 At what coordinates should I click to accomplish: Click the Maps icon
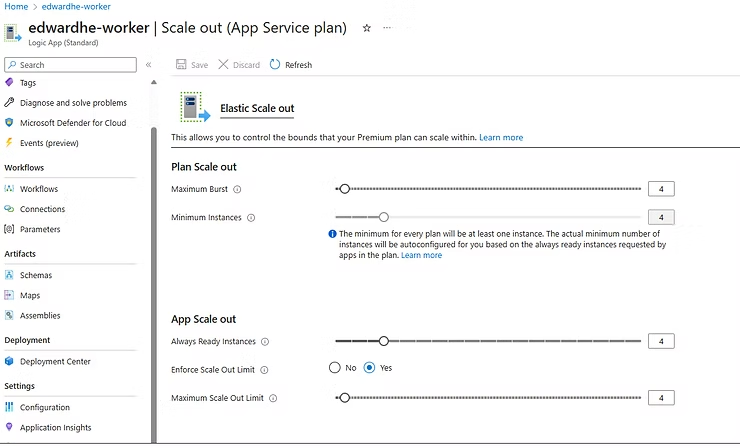[9, 295]
